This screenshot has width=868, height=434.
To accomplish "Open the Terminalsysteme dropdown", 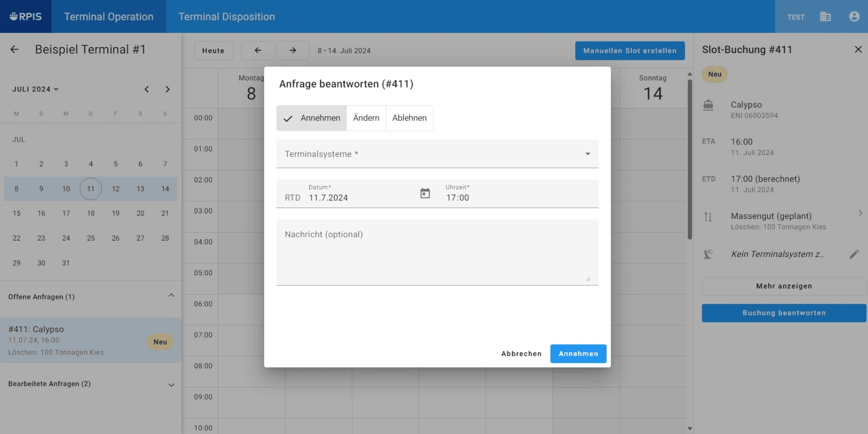I will 437,154.
